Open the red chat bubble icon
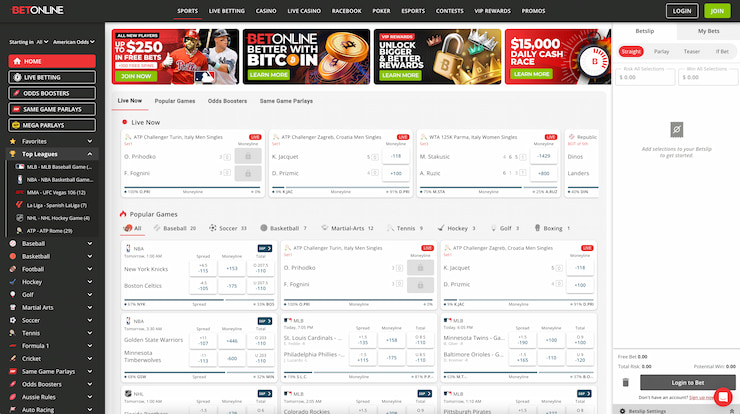 [723, 397]
